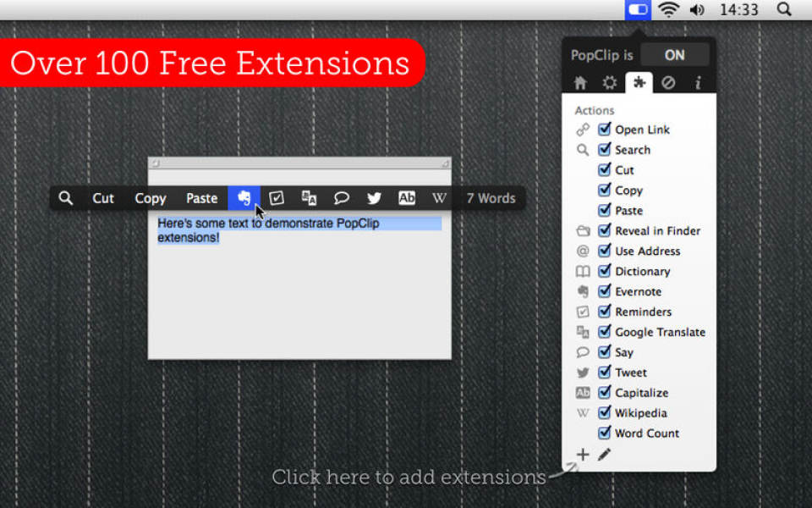Screen dimensions: 812x508
Task: Disable the Reminders checkbox
Action: click(604, 311)
